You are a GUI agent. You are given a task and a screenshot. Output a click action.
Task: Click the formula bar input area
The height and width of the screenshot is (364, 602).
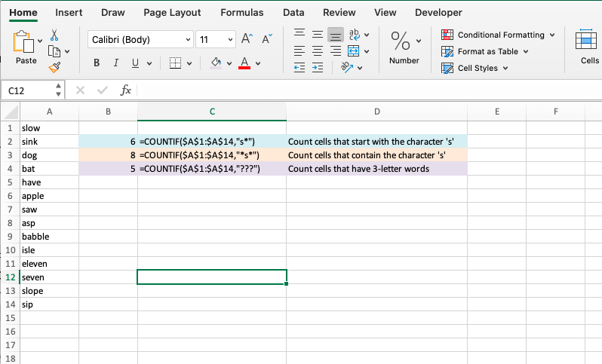[370, 90]
